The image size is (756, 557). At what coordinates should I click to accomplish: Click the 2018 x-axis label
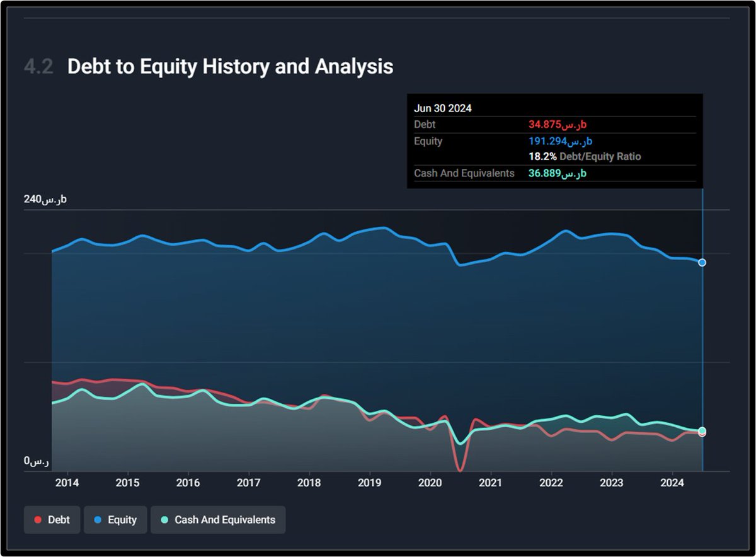point(309,483)
